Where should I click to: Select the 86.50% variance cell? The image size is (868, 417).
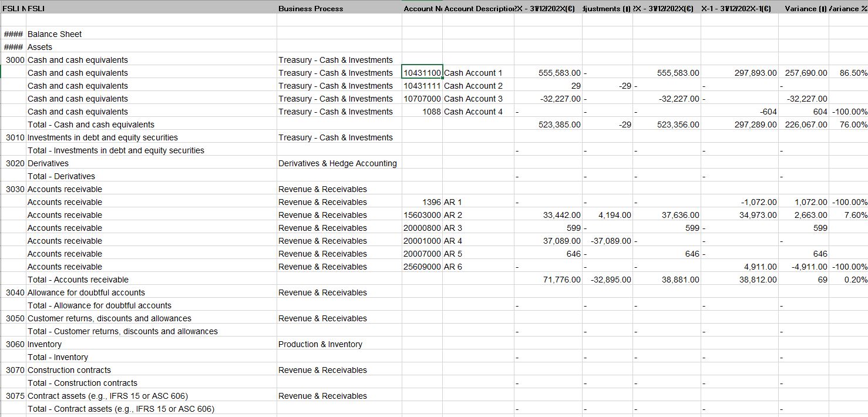849,72
